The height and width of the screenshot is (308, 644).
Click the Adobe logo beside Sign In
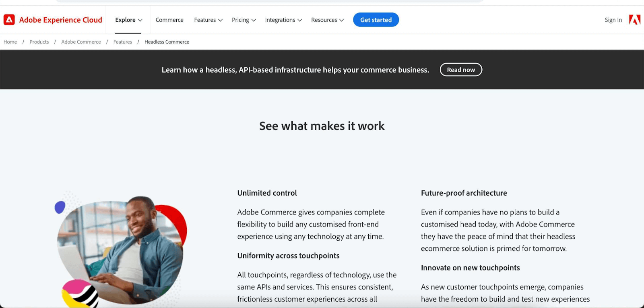635,20
